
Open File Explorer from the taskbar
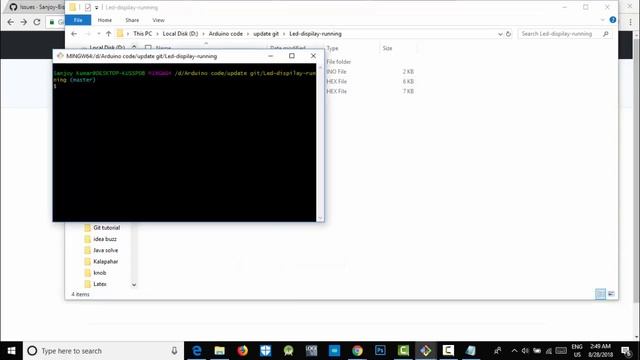click(220, 351)
